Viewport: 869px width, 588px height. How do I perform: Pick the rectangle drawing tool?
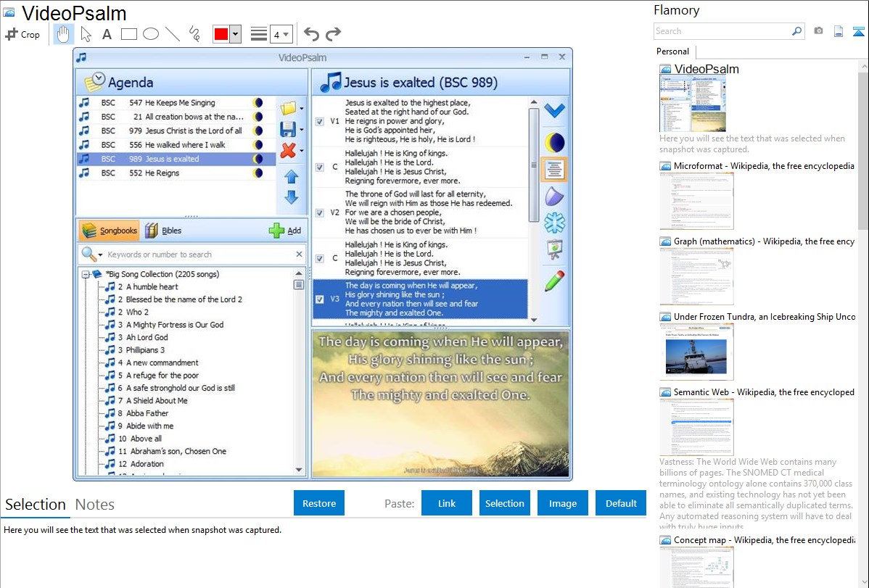(x=128, y=34)
